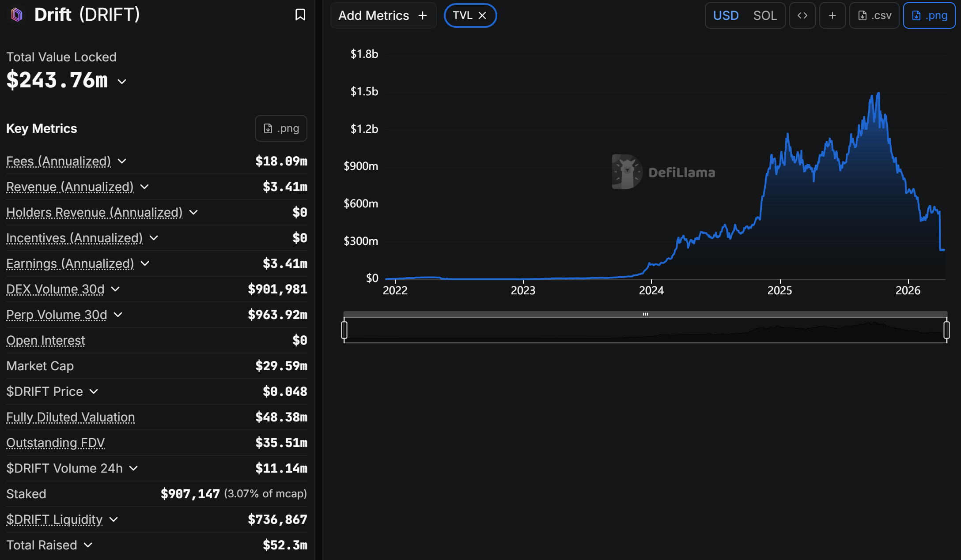Click the Open Interest label
961x560 pixels.
[x=45, y=341]
